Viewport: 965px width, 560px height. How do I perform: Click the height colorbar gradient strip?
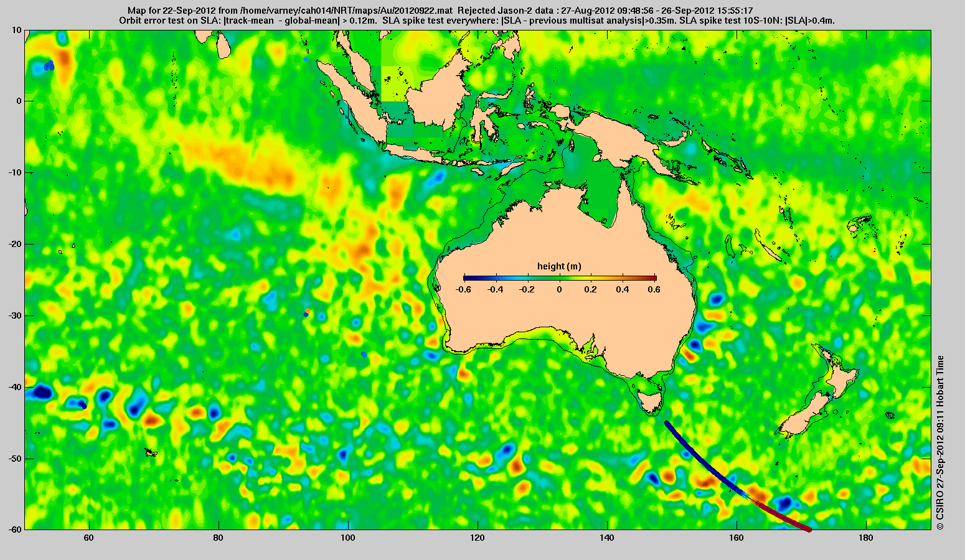click(x=560, y=278)
